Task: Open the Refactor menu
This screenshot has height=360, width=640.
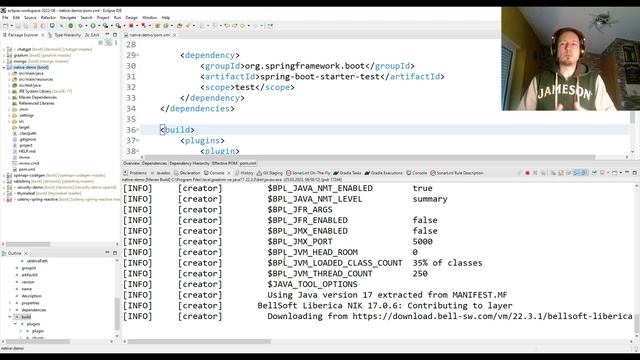Action: [x=48, y=18]
